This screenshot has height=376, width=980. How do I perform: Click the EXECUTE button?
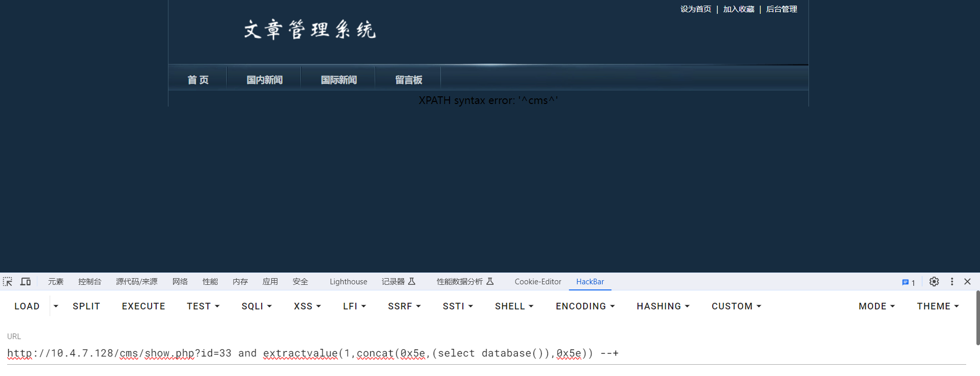143,306
